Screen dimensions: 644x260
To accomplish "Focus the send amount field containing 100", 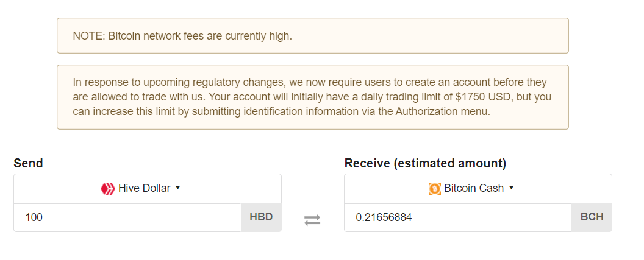I will click(127, 217).
